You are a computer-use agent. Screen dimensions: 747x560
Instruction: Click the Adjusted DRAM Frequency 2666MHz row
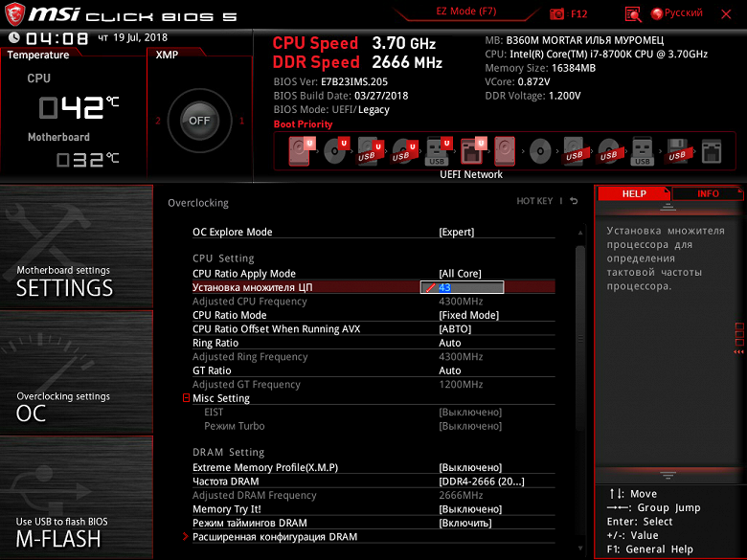373,495
